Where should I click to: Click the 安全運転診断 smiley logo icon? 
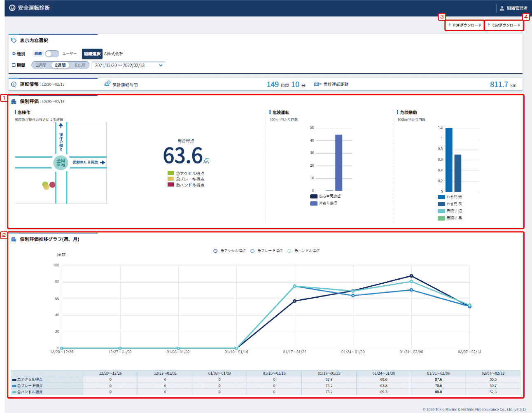pos(12,8)
